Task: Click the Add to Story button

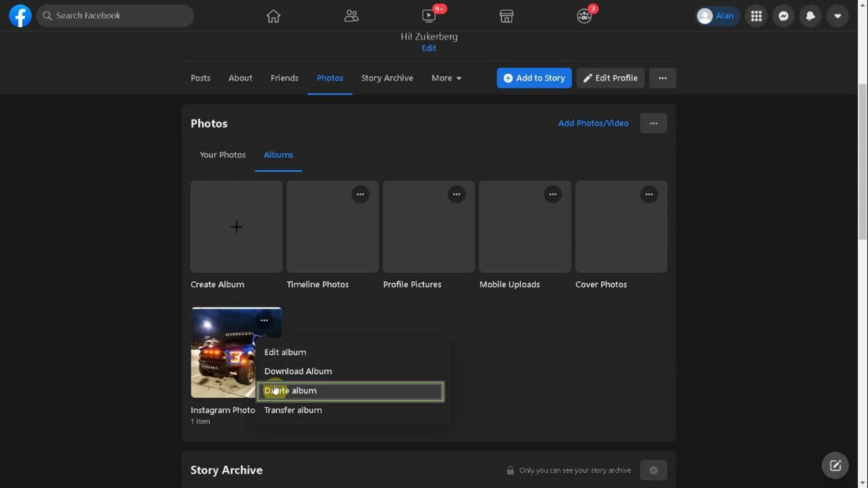Action: 534,78
